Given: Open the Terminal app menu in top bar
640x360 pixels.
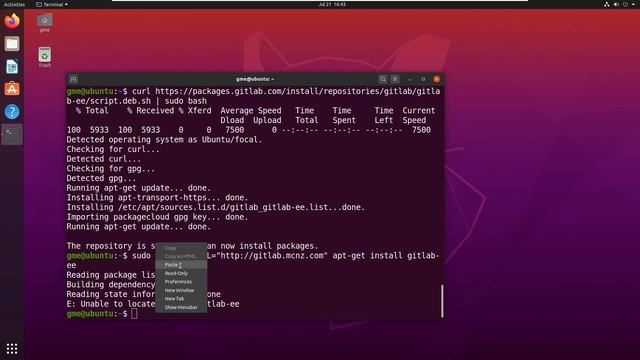Looking at the screenshot, I should coord(52,4).
